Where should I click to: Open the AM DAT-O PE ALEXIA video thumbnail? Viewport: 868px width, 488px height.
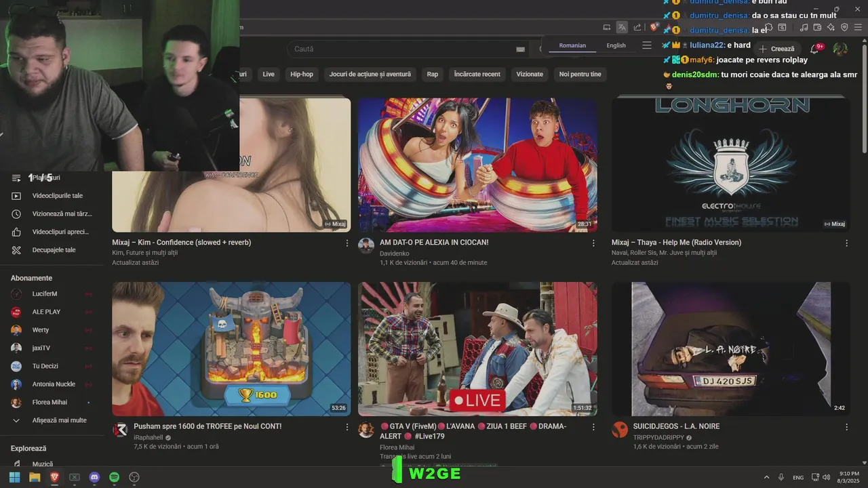[477, 165]
